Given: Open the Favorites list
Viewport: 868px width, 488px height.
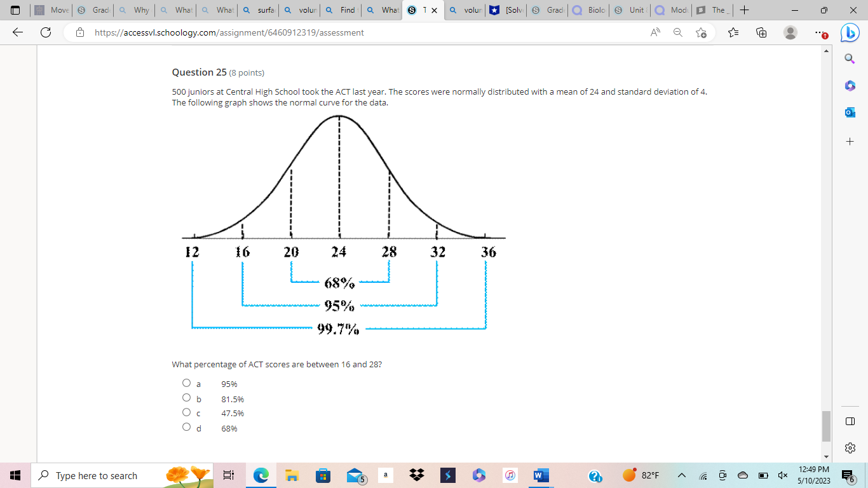Looking at the screenshot, I should (x=733, y=32).
